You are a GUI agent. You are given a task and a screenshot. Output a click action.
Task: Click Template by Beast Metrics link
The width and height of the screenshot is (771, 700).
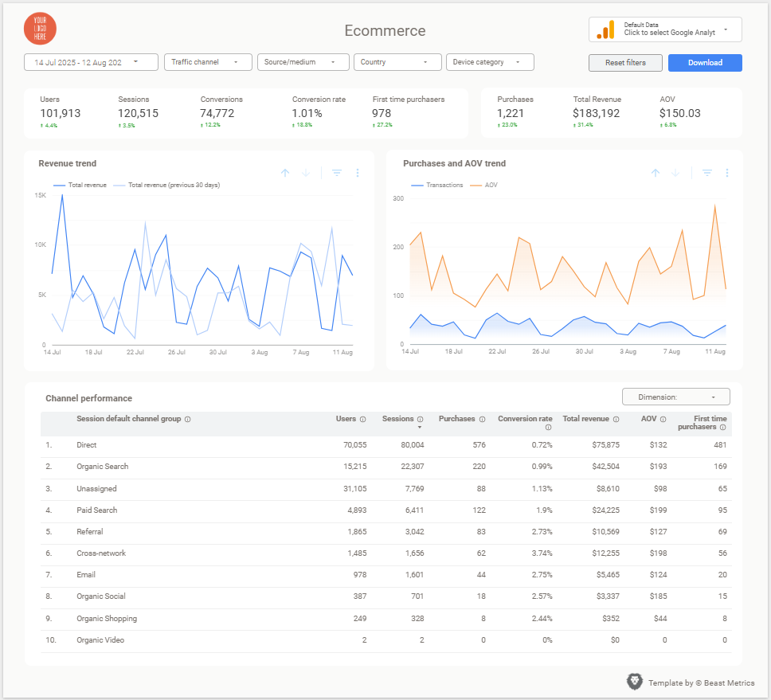tap(701, 682)
